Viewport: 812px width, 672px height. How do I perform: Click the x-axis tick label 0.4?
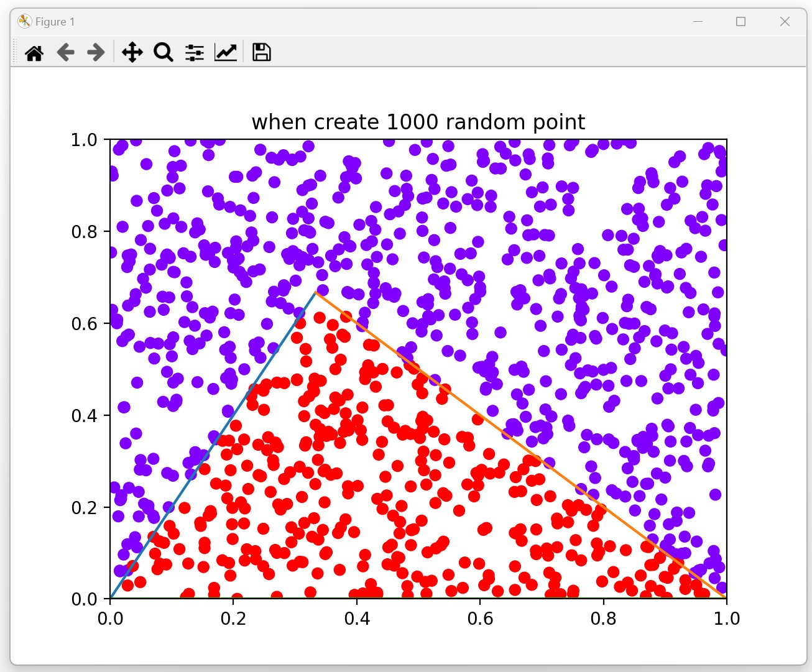click(357, 619)
